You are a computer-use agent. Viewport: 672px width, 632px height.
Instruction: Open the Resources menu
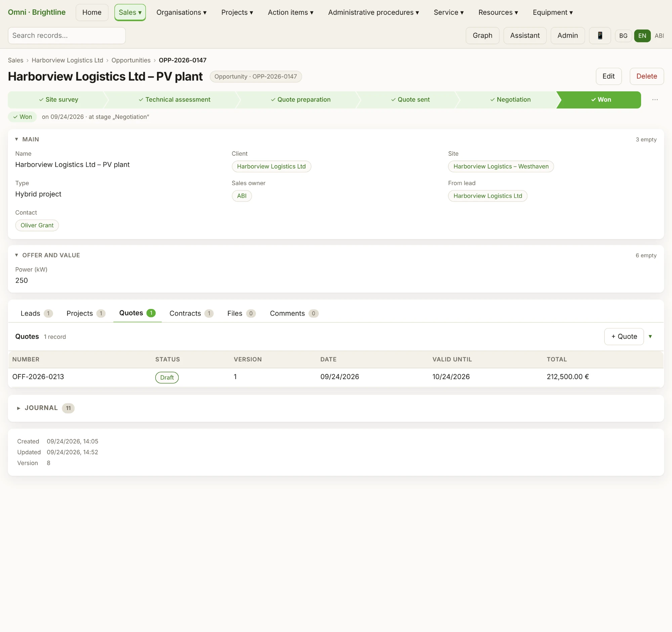click(x=498, y=12)
